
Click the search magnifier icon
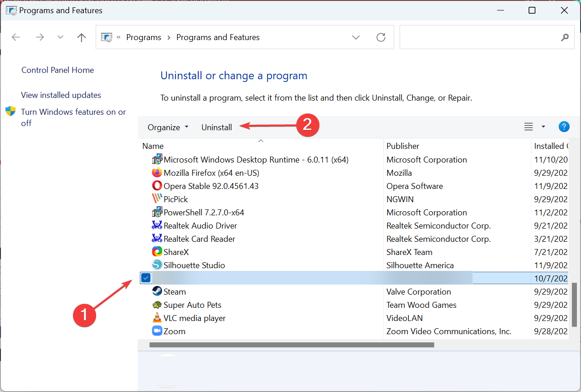coord(565,37)
